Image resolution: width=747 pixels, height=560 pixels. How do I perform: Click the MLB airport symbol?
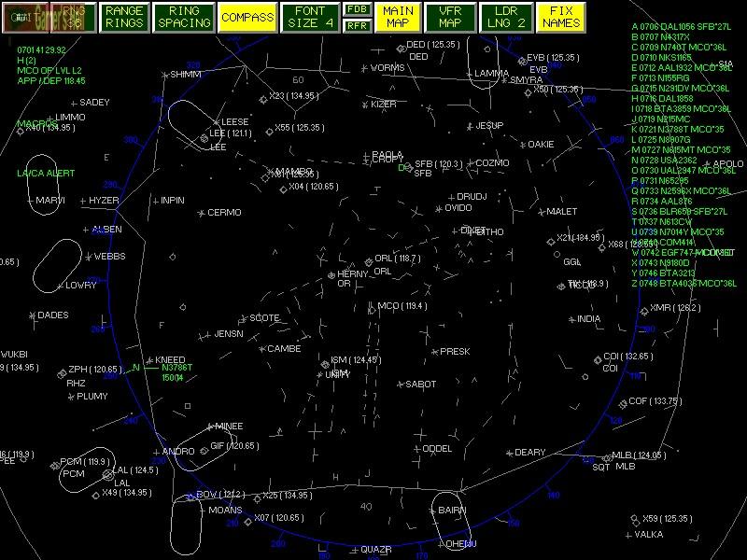tap(607, 458)
